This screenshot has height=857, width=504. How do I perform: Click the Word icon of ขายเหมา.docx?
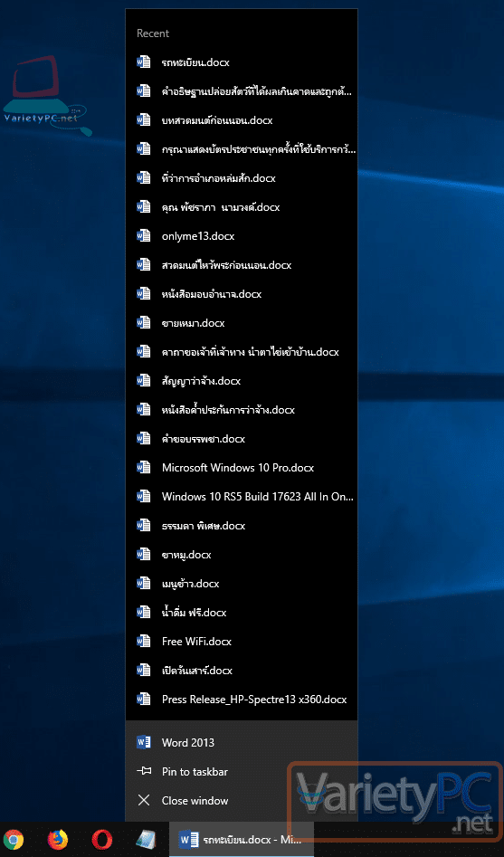[144, 322]
